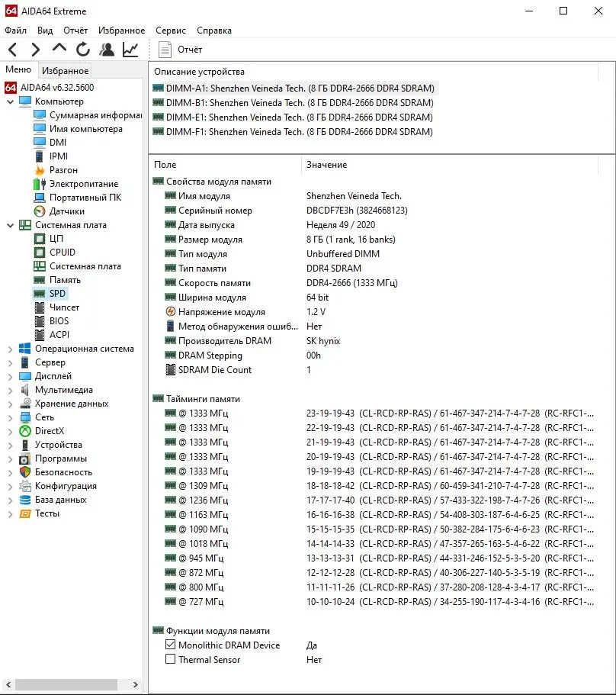
Task: Collapse the Компьютер tree node
Action: [x=11, y=101]
